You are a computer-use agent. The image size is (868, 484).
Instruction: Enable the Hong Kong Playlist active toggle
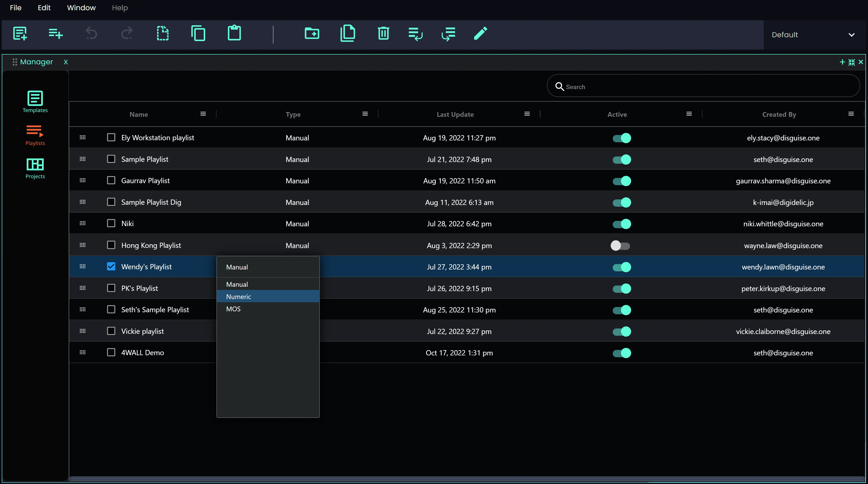point(620,246)
